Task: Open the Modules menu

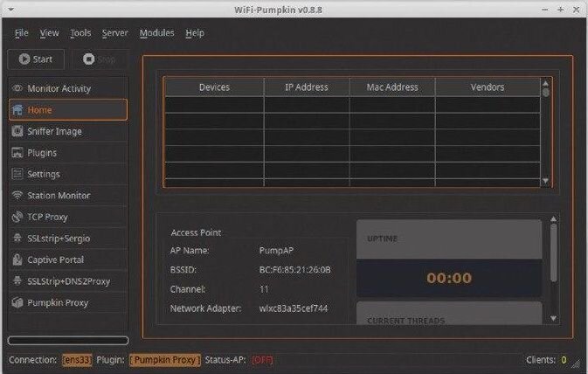Action: pos(156,33)
